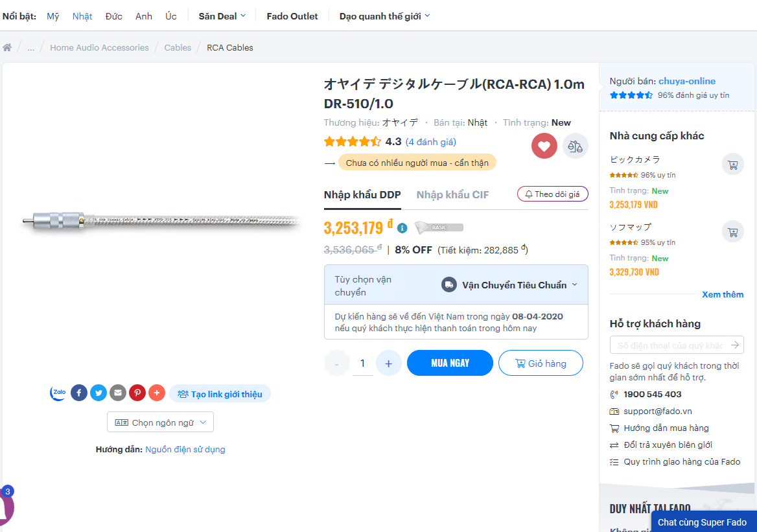
Task: Share product via Zalo icon
Action: (58, 393)
